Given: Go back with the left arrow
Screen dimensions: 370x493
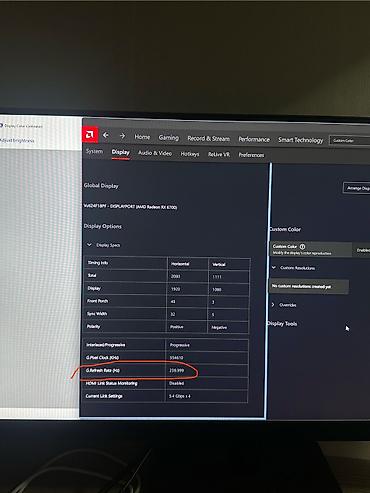Looking at the screenshot, I should click(x=106, y=135).
